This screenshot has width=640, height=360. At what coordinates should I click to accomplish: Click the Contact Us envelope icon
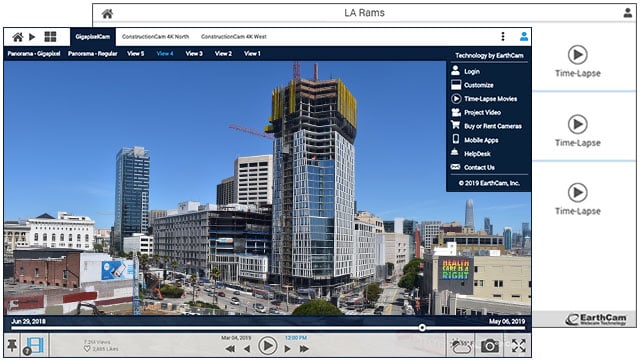[x=455, y=167]
